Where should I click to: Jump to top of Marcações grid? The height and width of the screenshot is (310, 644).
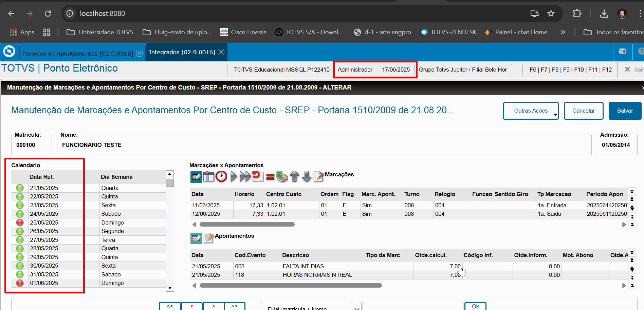pyautogui.click(x=632, y=192)
